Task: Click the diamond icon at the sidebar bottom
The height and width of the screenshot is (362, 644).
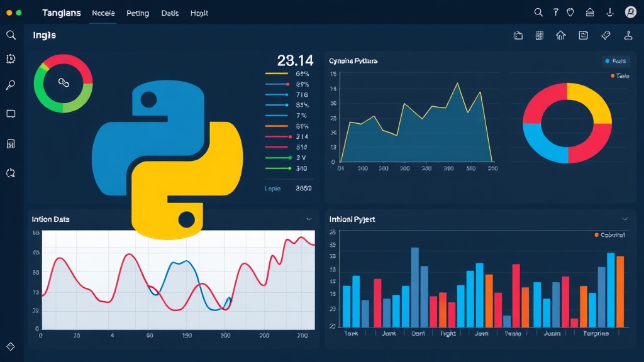Action: click(x=11, y=346)
